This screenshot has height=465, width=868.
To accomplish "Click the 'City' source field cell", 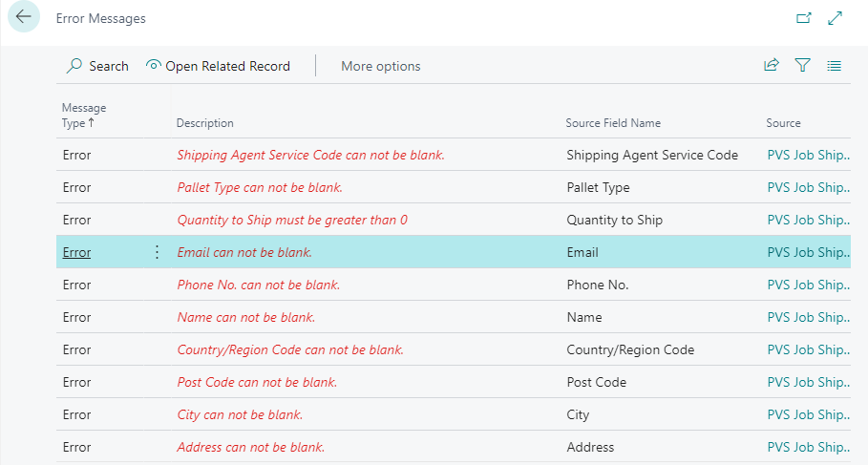I will (578, 414).
